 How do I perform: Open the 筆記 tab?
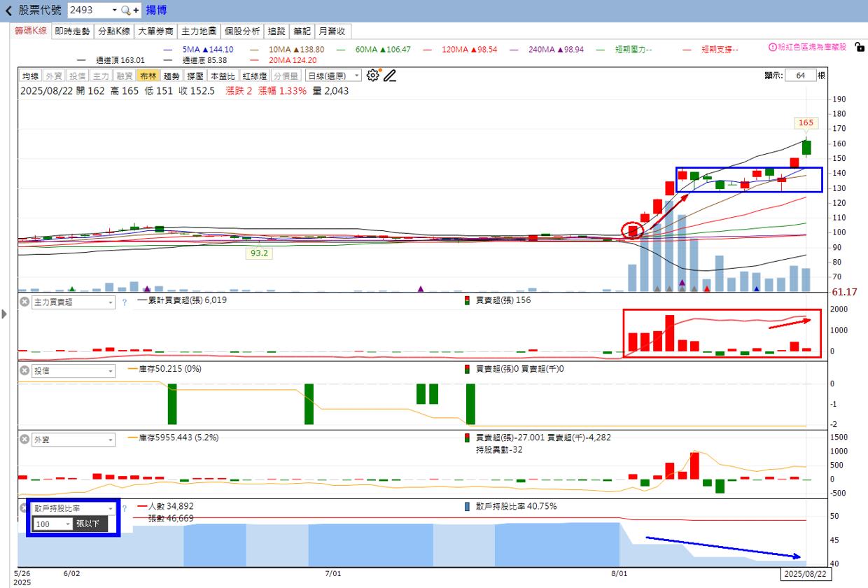[x=302, y=31]
